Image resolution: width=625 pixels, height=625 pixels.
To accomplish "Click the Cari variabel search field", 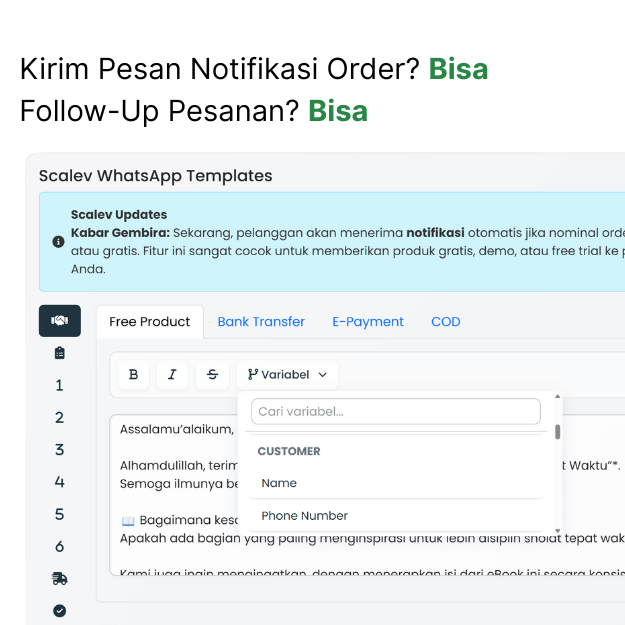I will 395,411.
